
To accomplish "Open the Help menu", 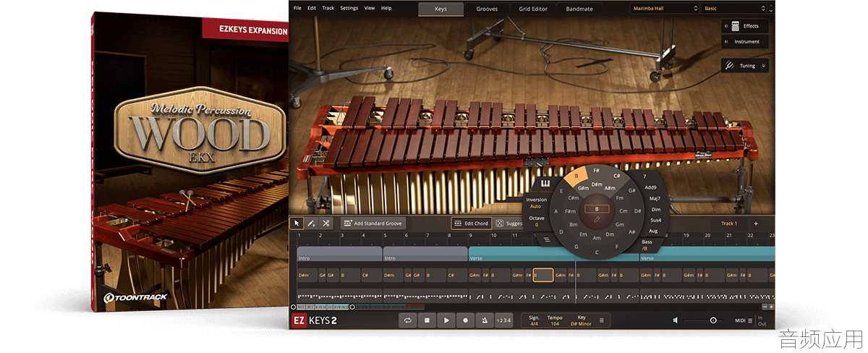I will pos(386,8).
